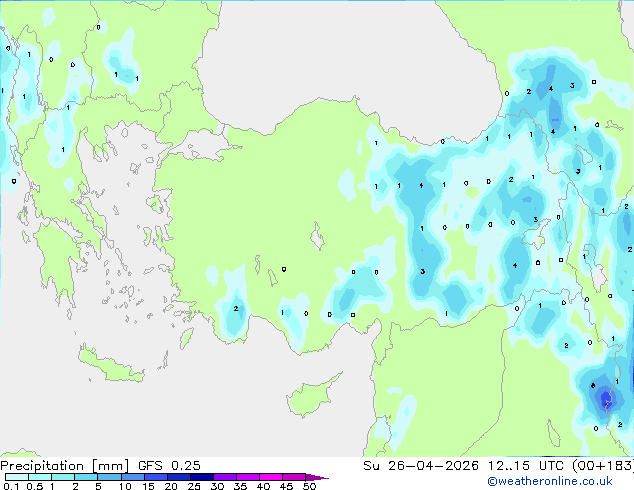
Task: Pick the dark navy 25–30 mm swatch
Action: tap(201, 477)
